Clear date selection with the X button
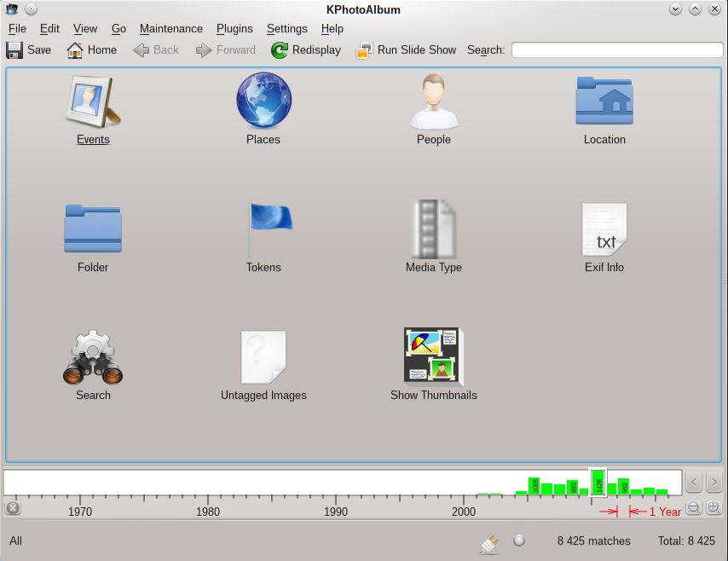Image resolution: width=728 pixels, height=561 pixels. (x=13, y=508)
